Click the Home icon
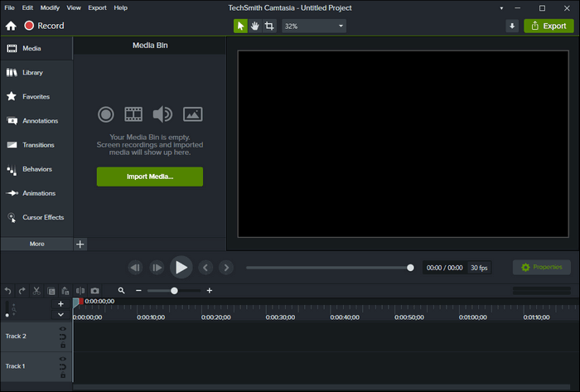 (11, 27)
